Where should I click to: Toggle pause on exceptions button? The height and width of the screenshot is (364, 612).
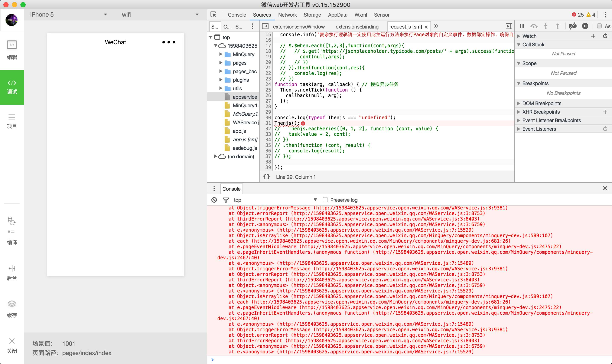[585, 26]
